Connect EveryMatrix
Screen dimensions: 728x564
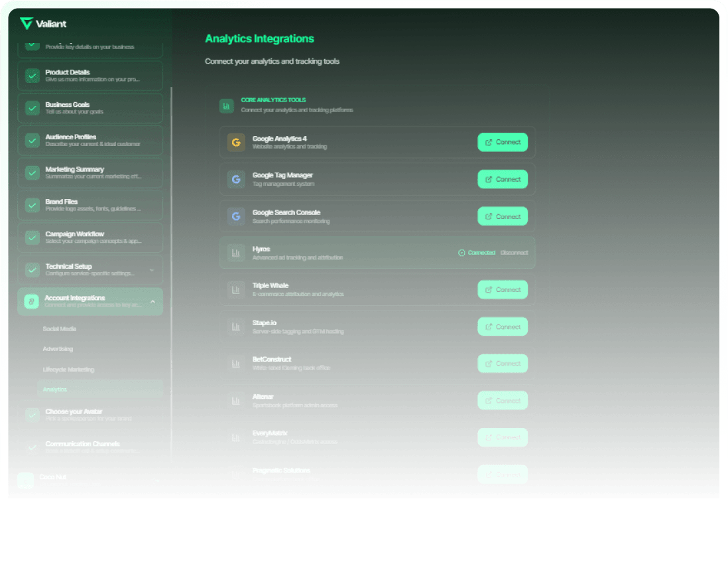[x=503, y=437]
